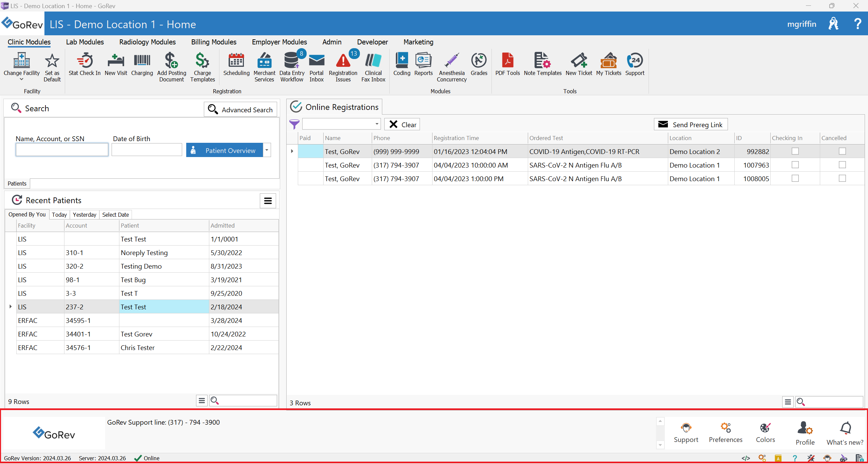Open the Portal Inbox

tap(316, 67)
